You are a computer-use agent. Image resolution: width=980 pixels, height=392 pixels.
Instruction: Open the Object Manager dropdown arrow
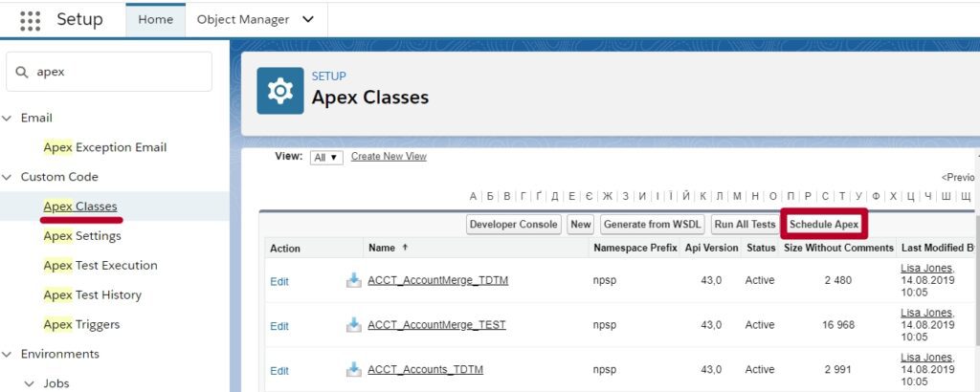point(307,19)
